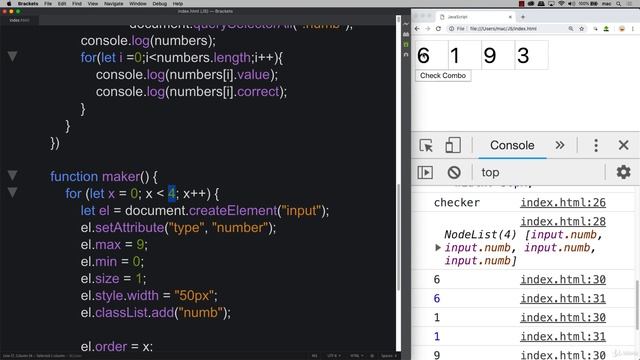Screen dimensions: 640x360
Task: Collapse the function maker() block
Action: [13, 176]
